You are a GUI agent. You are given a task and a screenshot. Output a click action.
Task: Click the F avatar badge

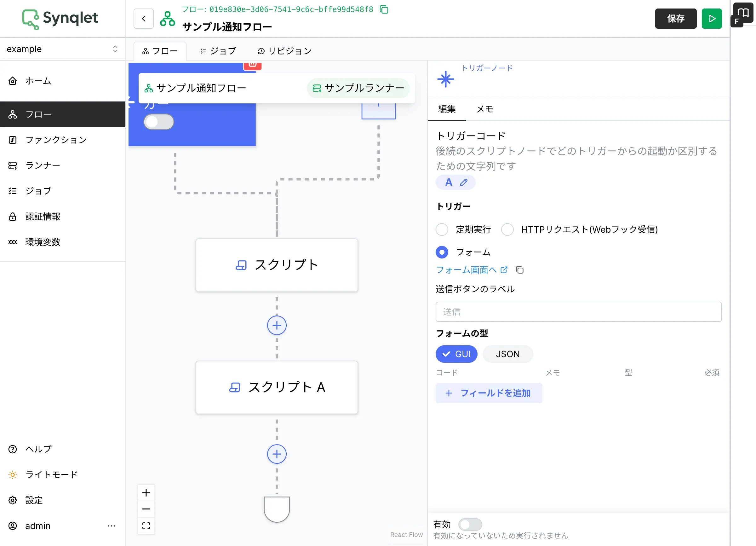point(737,21)
